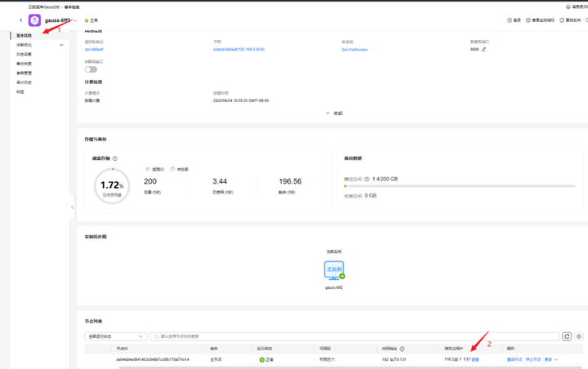Select 基本信息 in the left sidebar

(24, 36)
